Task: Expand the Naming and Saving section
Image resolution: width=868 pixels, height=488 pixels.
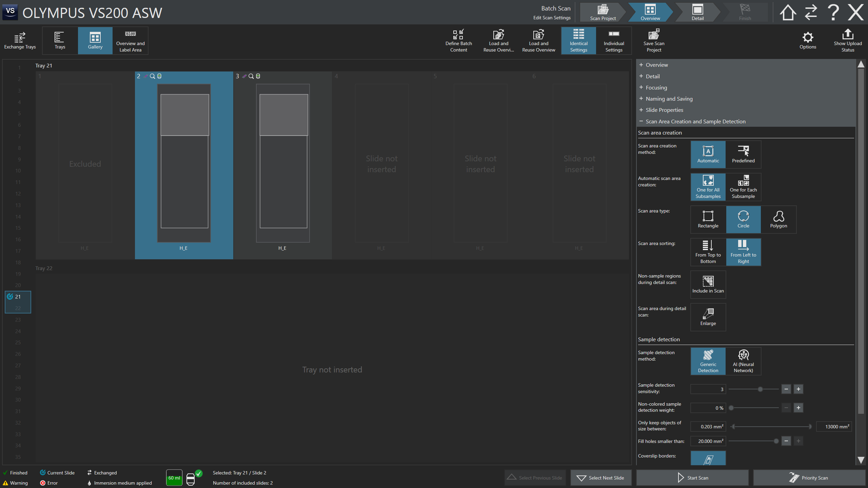Action: (669, 99)
